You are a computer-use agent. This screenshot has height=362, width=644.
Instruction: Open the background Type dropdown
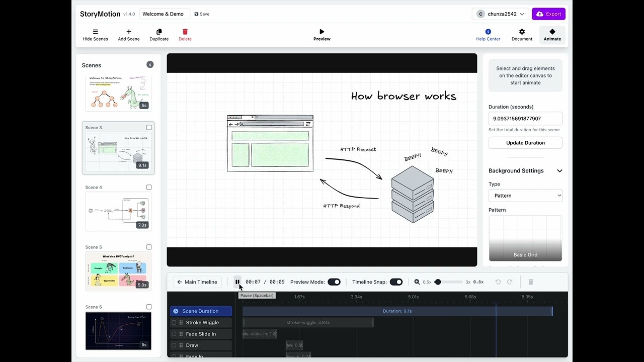pyautogui.click(x=525, y=196)
